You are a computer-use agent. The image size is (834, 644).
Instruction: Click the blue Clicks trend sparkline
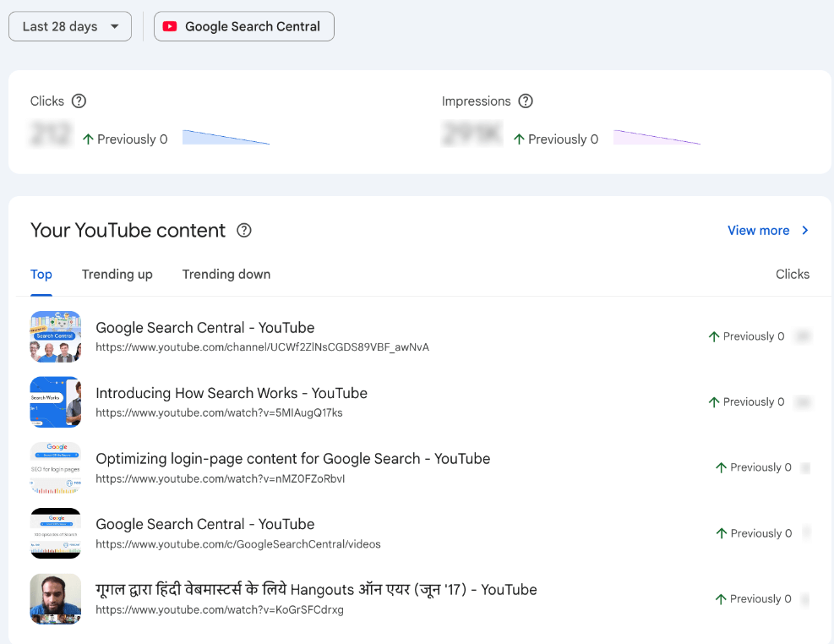[x=226, y=138]
